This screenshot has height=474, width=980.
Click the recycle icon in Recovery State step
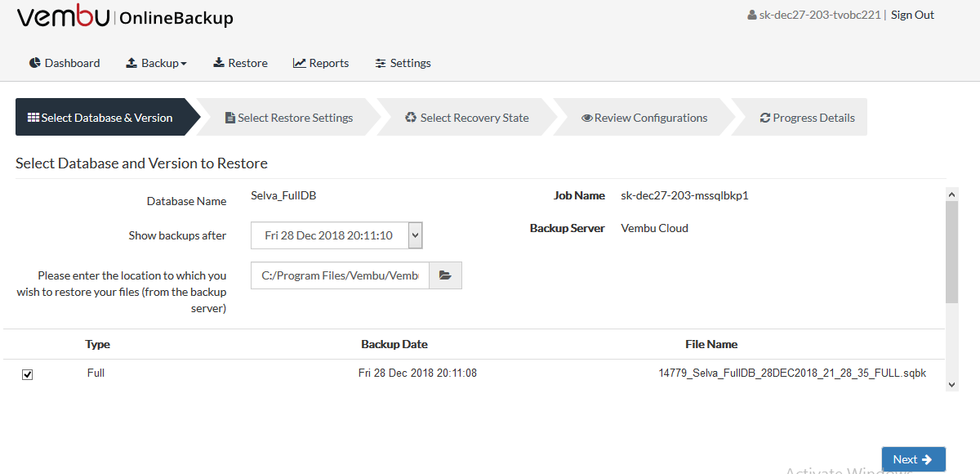point(412,118)
